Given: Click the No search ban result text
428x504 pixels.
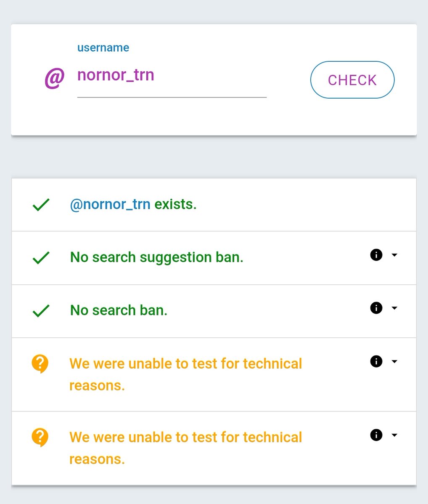Looking at the screenshot, I should (119, 310).
